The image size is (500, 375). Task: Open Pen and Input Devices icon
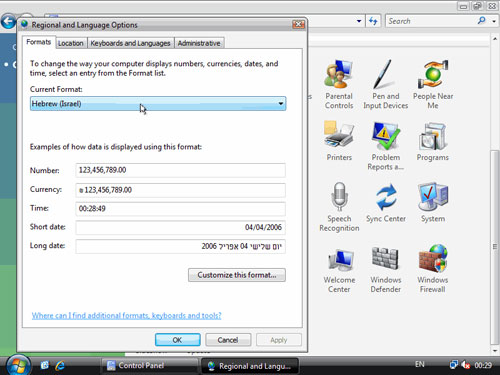[x=386, y=84]
